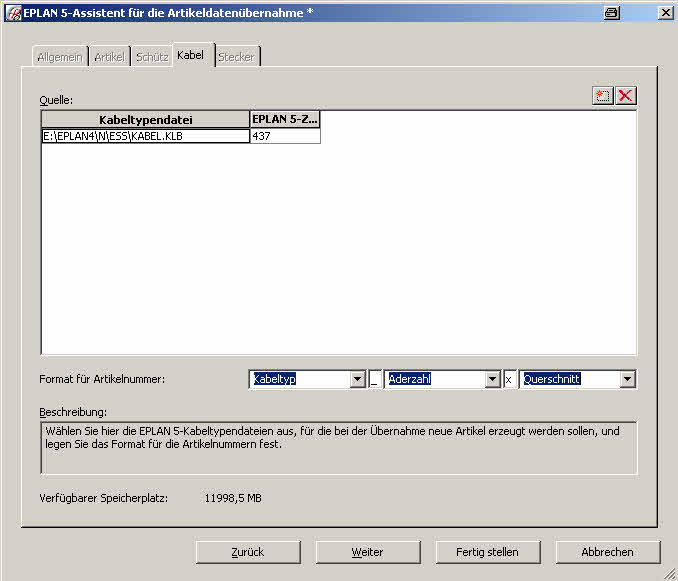Switch to the Stecker tab
The image size is (678, 581).
click(237, 57)
